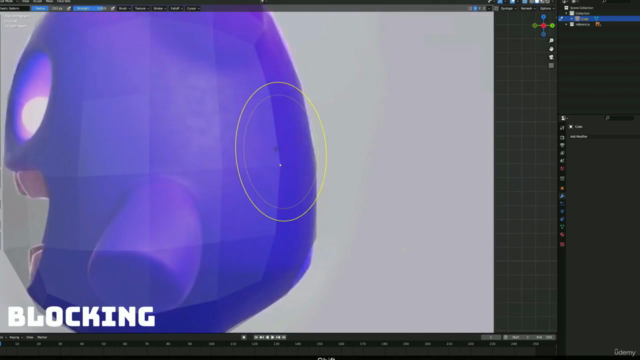Open the Dyntopo dropdown
This screenshot has width=640, height=360.
(x=508, y=8)
